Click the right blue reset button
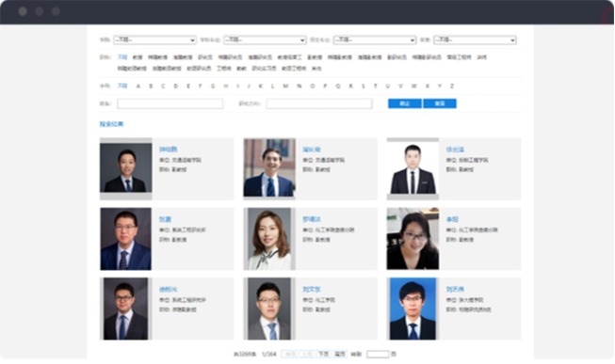 [440, 103]
